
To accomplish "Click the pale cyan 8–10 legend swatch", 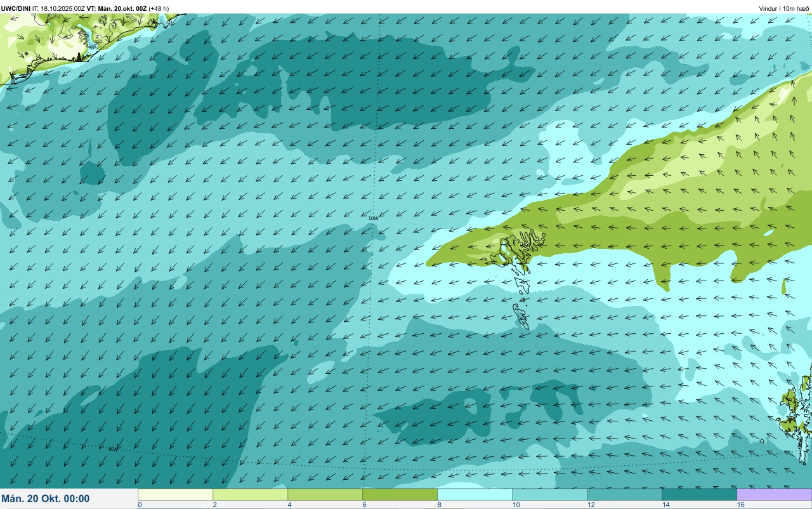I will 475,494.
